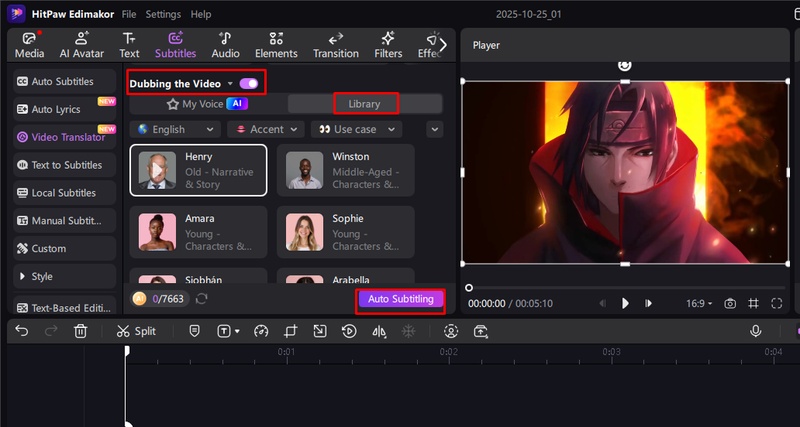Select the Amara voice card
This screenshot has height=427, width=800.
(198, 232)
